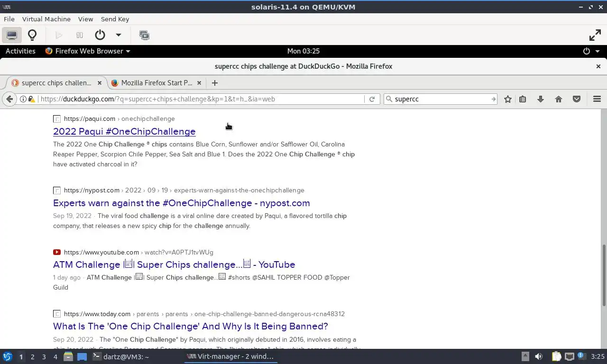Switch to Virt-manager taskbar entry
Image resolution: width=607 pixels, height=364 pixels.
click(230, 356)
